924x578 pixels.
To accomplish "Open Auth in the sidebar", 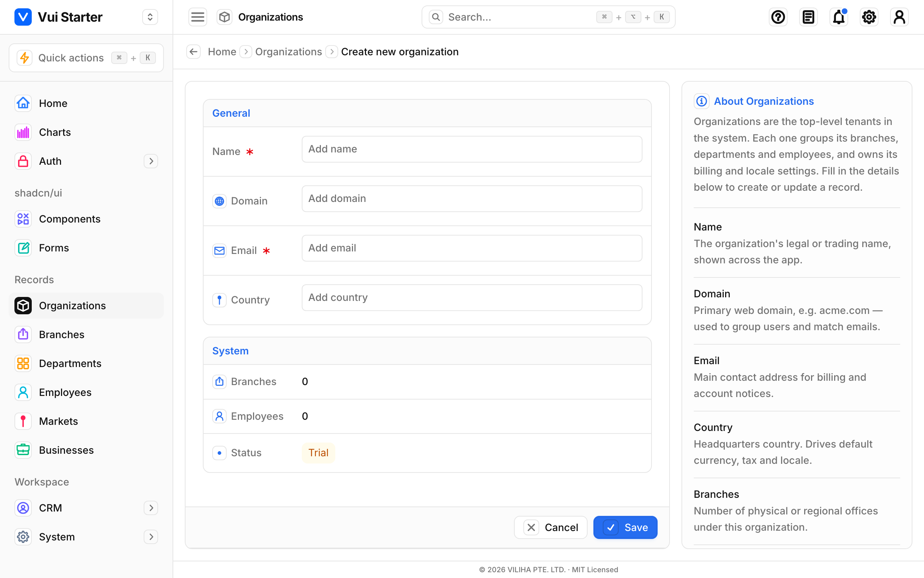I will coord(86,161).
